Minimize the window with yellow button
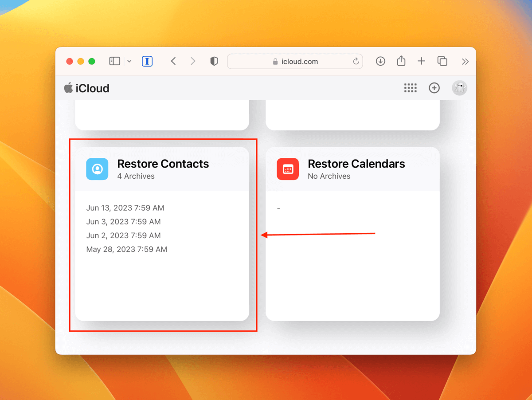Viewport: 532px width, 400px height. [81, 61]
